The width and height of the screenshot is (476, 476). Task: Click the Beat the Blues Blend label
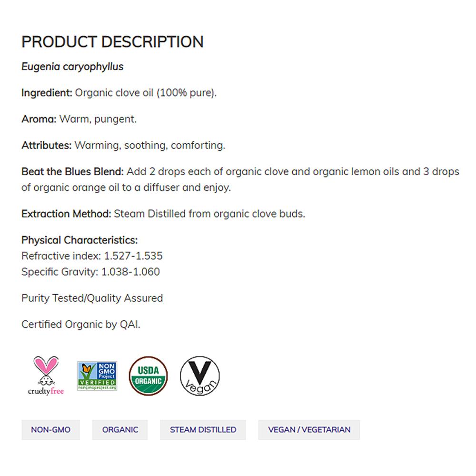tap(72, 171)
